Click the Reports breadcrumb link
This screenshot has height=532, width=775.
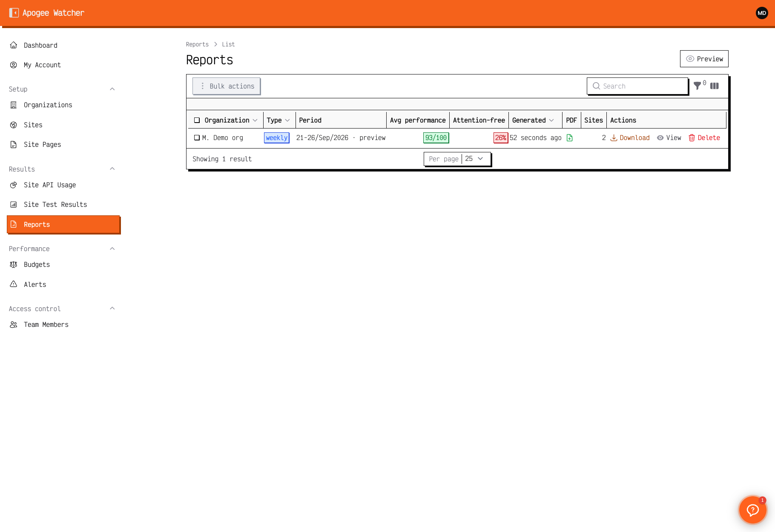[197, 44]
